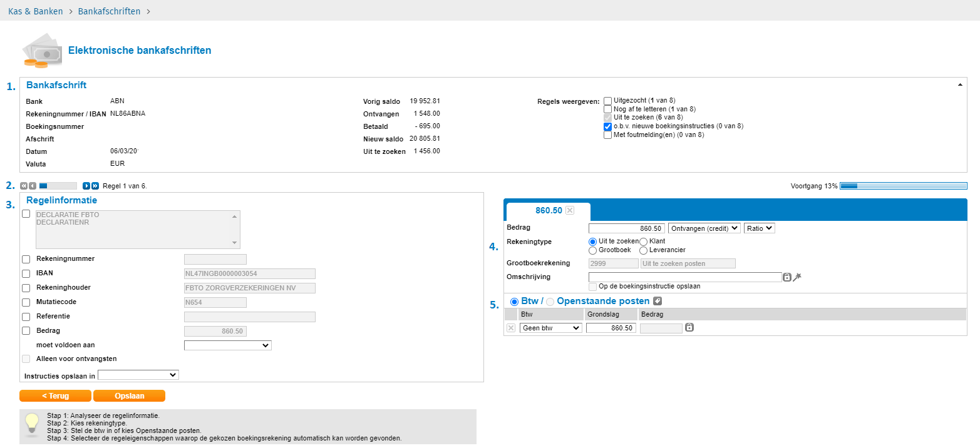Click the tag icon beside Openstaande posten

coord(658,301)
